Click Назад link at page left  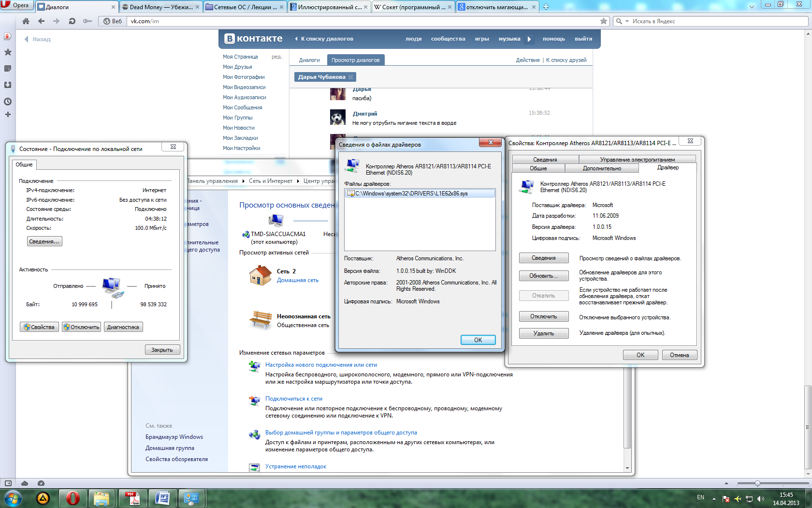coord(38,39)
